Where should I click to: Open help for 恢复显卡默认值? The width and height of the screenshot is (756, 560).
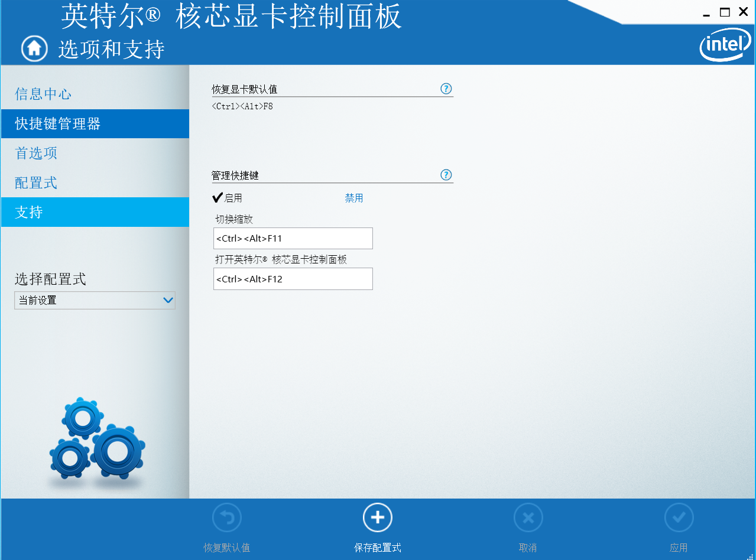tap(446, 88)
